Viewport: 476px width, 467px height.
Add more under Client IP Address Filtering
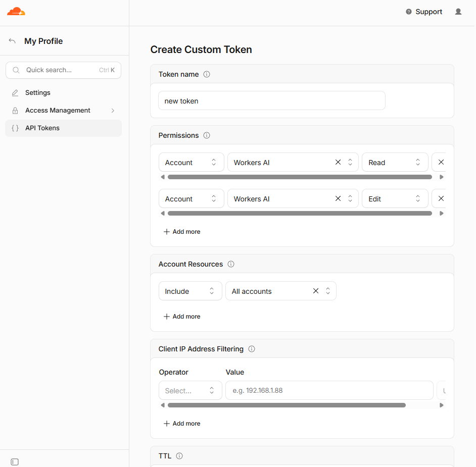[182, 424]
